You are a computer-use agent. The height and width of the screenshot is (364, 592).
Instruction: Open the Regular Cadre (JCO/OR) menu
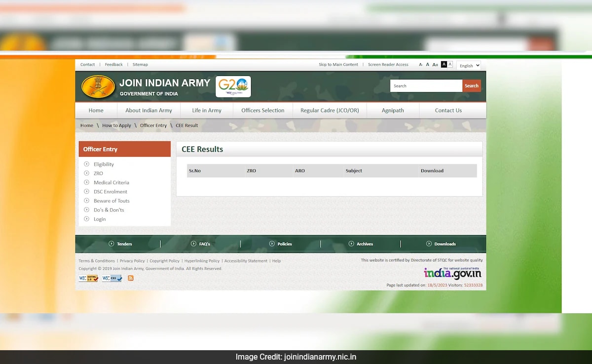pyautogui.click(x=330, y=110)
